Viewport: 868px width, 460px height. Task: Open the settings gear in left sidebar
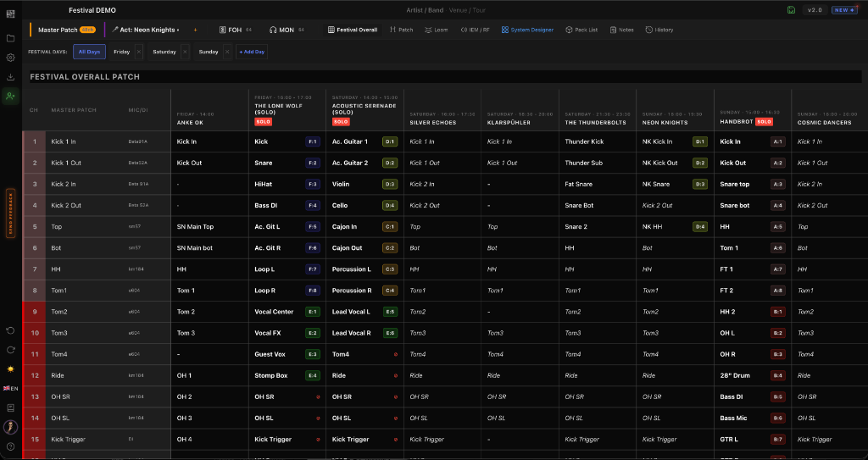pyautogui.click(x=10, y=58)
